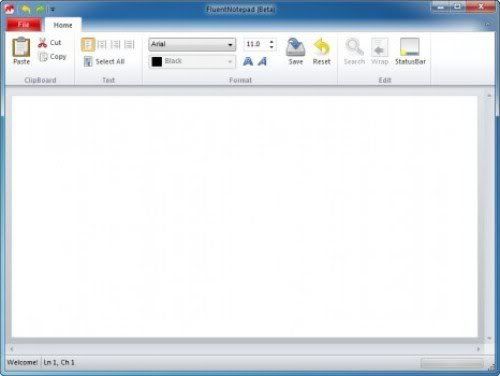Undo with the yellow arrow in quick access
Image resolution: width=500 pixels, height=376 pixels.
[x=25, y=9]
